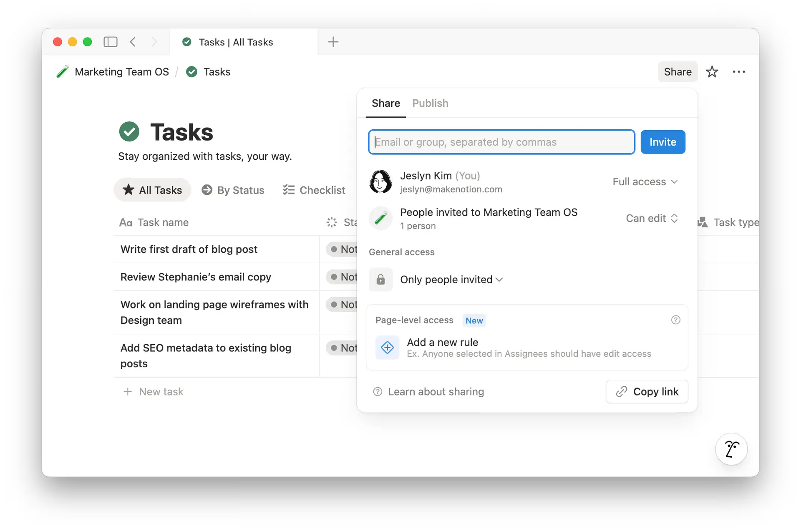Image resolution: width=801 pixels, height=532 pixels.
Task: Expand the Only people invited dropdown
Action: [451, 280]
